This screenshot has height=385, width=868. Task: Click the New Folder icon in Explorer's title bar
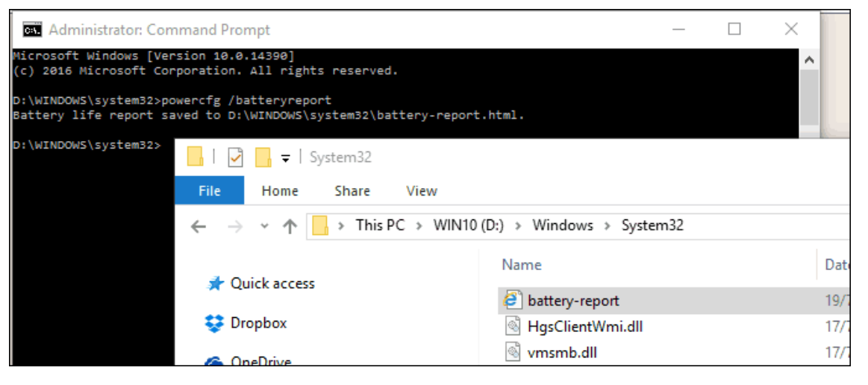[263, 157]
